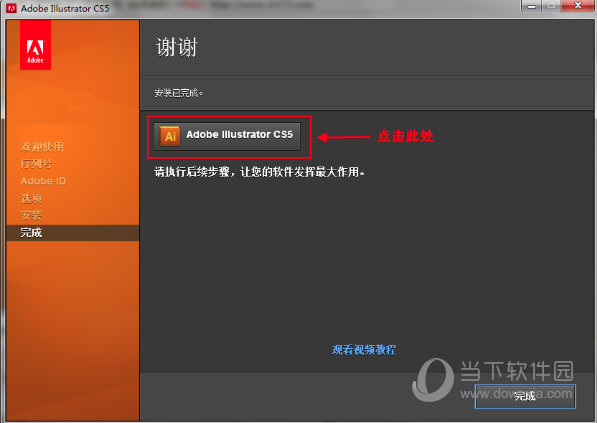Click the orange Ai icon on launch button

click(x=170, y=136)
